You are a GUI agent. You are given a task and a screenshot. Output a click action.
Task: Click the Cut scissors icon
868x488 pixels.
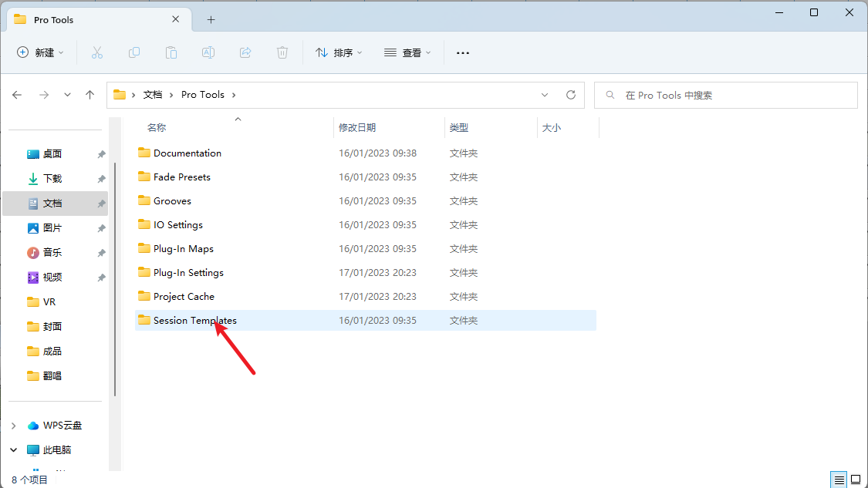point(97,52)
